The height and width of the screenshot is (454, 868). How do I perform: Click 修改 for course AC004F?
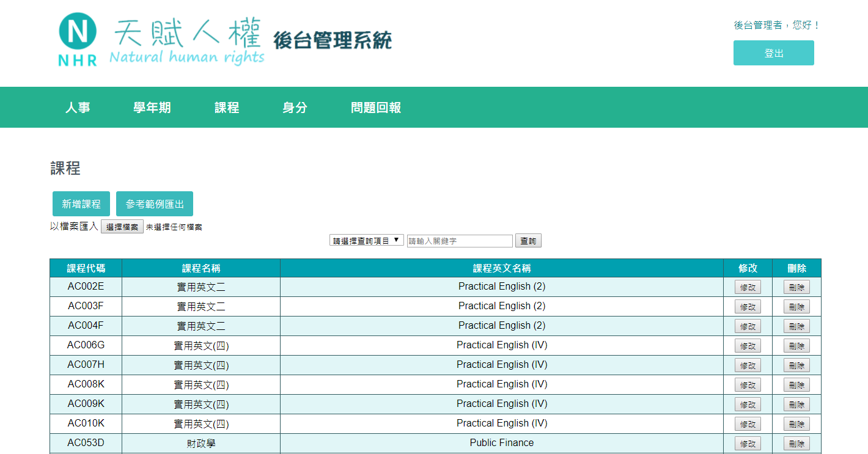[748, 326]
